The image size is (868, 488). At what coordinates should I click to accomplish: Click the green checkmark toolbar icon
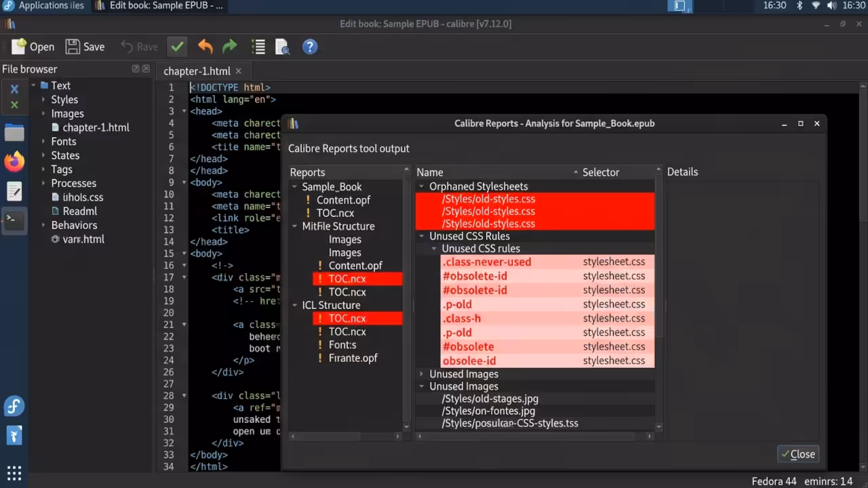tap(177, 47)
